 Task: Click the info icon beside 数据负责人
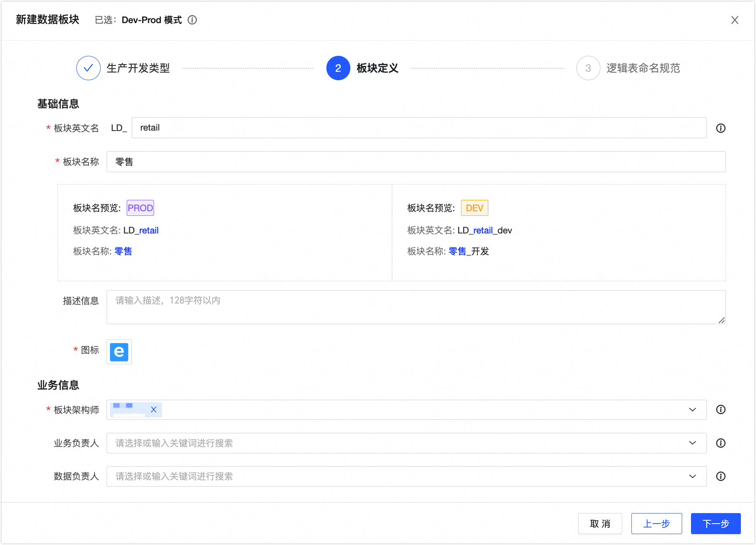(721, 476)
